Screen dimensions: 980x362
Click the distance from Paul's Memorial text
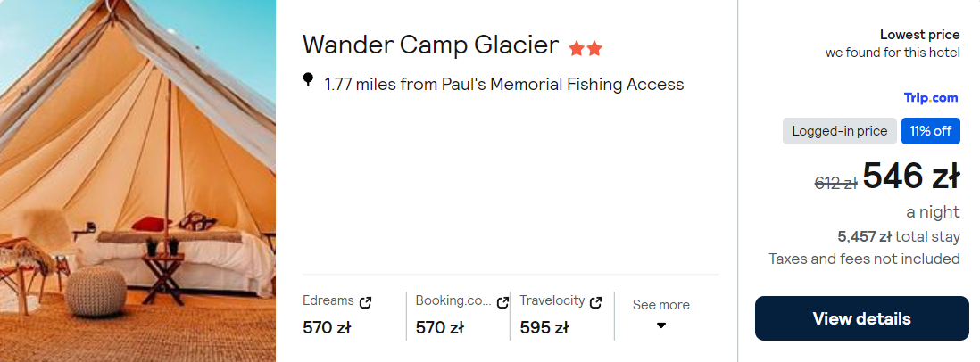pos(504,85)
